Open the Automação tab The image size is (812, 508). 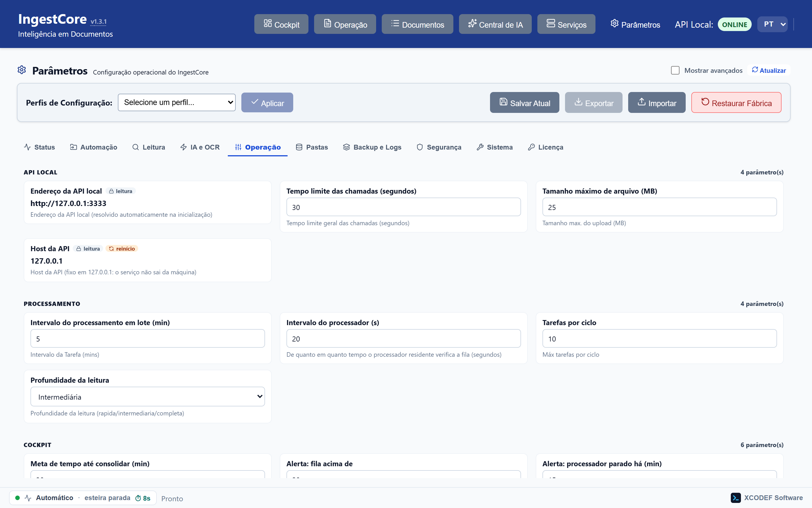pyautogui.click(x=94, y=147)
